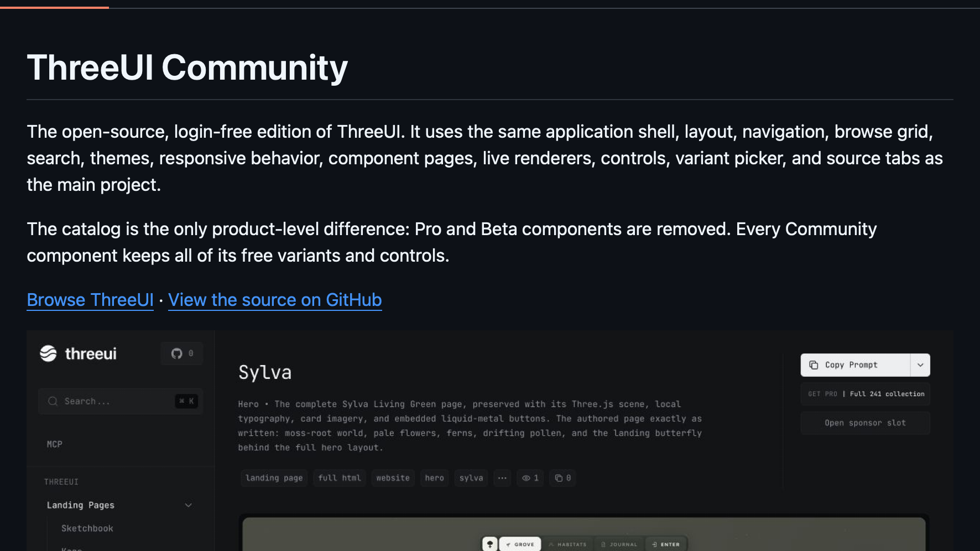Collapse the Landing Pages chevron
Image resolution: width=980 pixels, height=551 pixels.
(189, 505)
